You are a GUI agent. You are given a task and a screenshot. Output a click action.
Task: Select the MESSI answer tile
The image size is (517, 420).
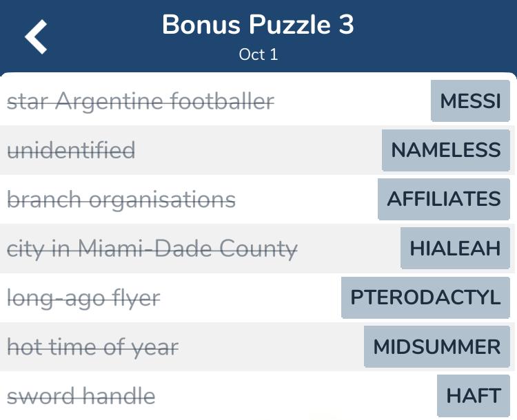(x=470, y=101)
